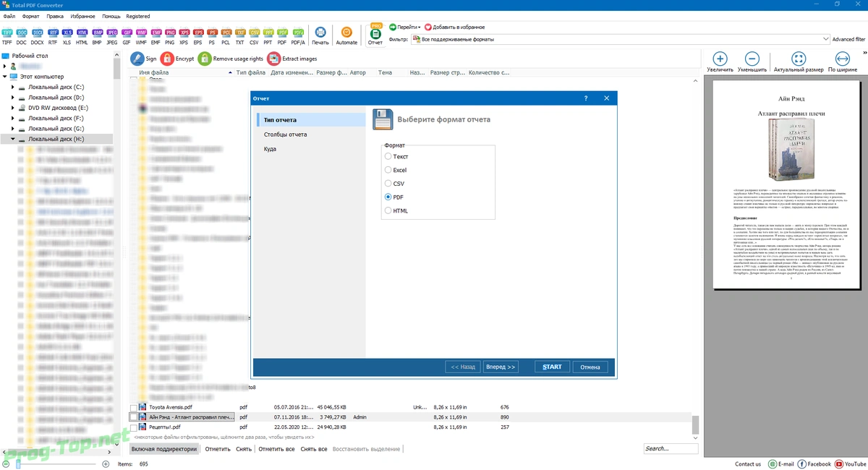Viewport: 868px width, 470px height.
Task: Click the Вперед >> button
Action: 501,367
